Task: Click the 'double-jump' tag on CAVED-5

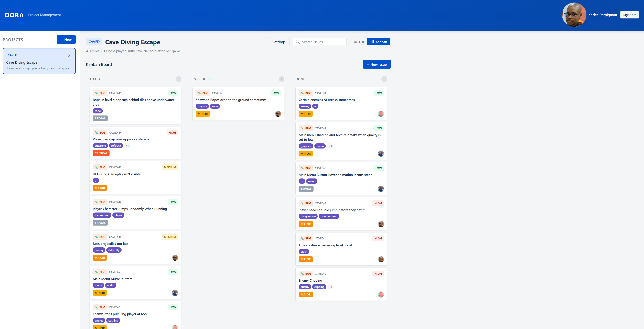Action: point(329,217)
